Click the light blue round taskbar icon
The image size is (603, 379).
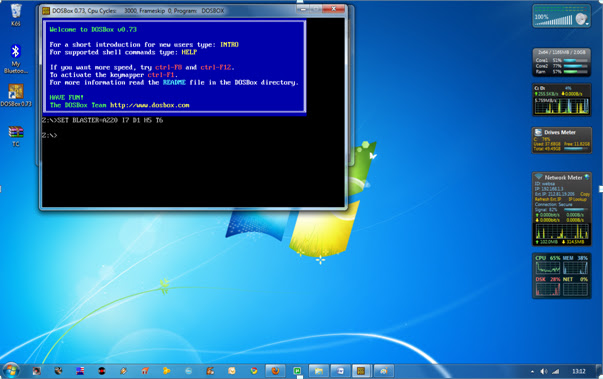[188, 371]
